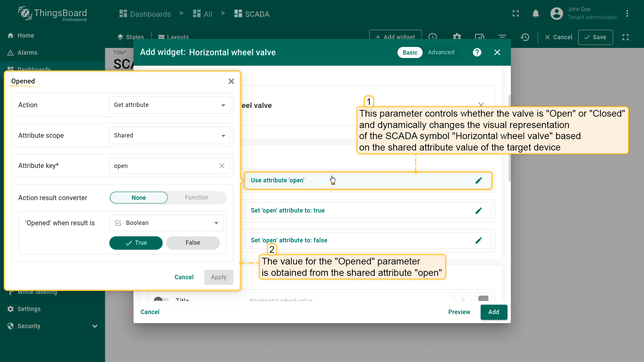
Task: Click the notifications bell icon
Action: [536, 14]
